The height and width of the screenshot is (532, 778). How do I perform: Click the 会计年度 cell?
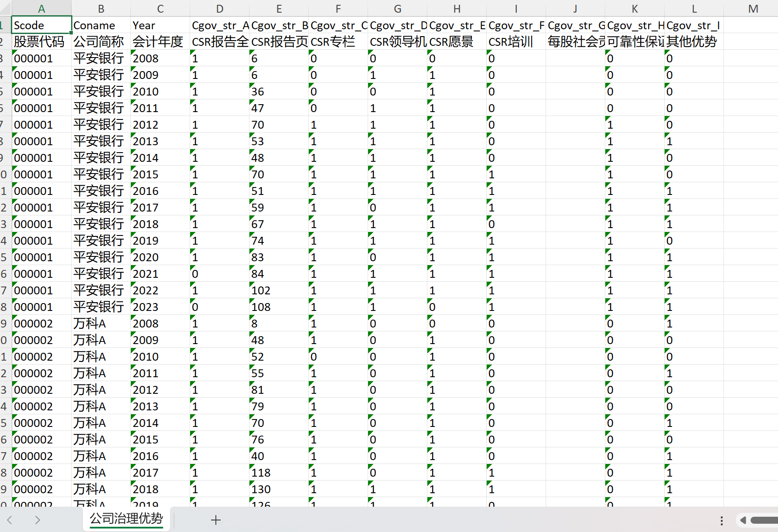160,41
